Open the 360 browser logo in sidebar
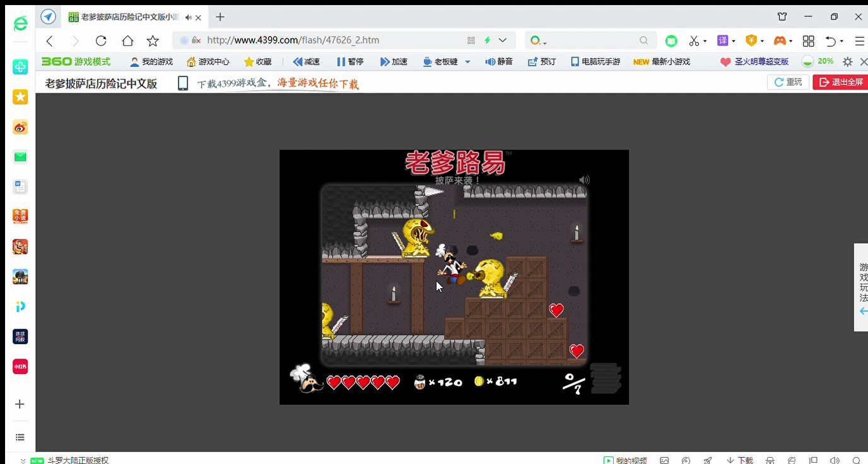Viewport: 868px width, 464px height. [x=20, y=24]
